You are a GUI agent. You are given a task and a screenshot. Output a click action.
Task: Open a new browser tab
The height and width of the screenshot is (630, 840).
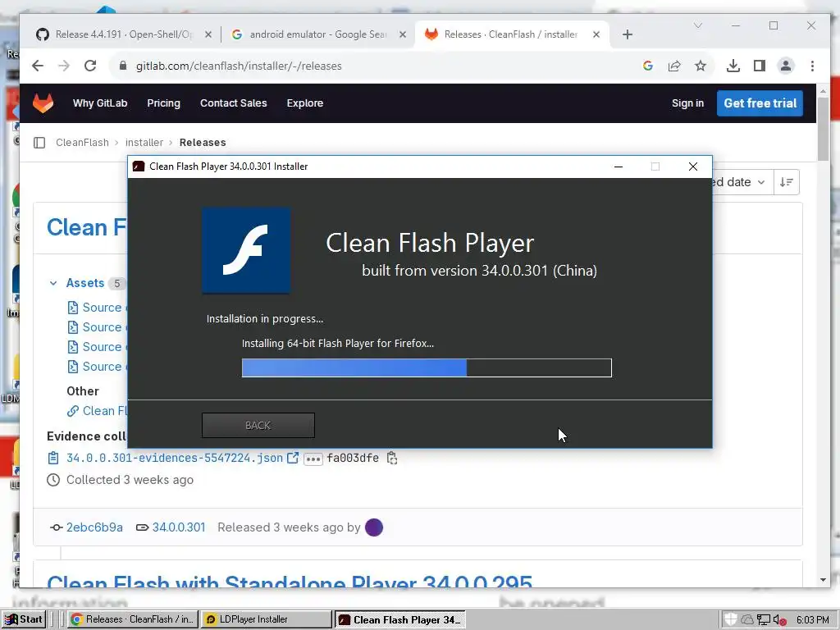click(628, 34)
